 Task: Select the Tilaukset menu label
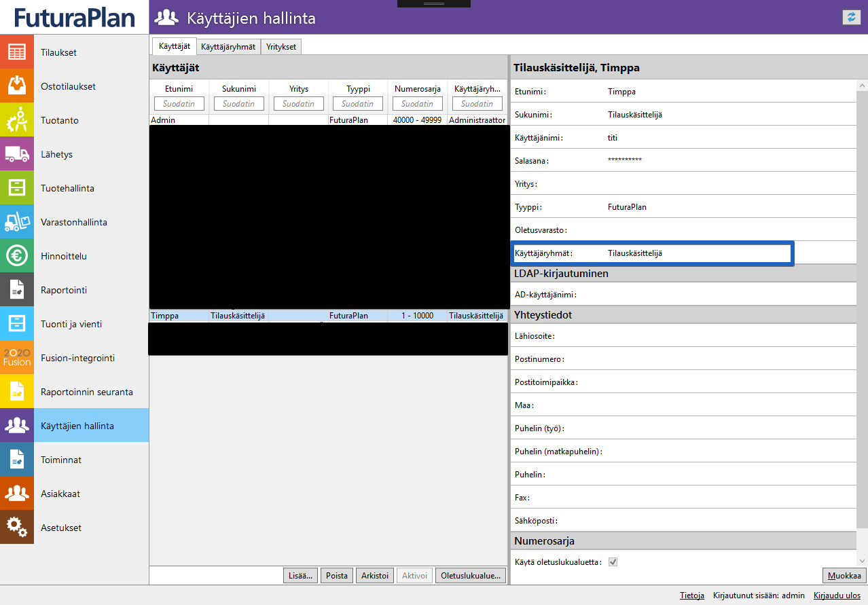coord(58,52)
